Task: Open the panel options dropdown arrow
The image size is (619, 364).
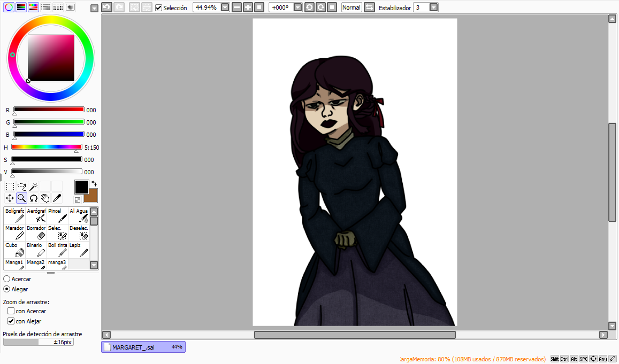Action: pos(94,8)
